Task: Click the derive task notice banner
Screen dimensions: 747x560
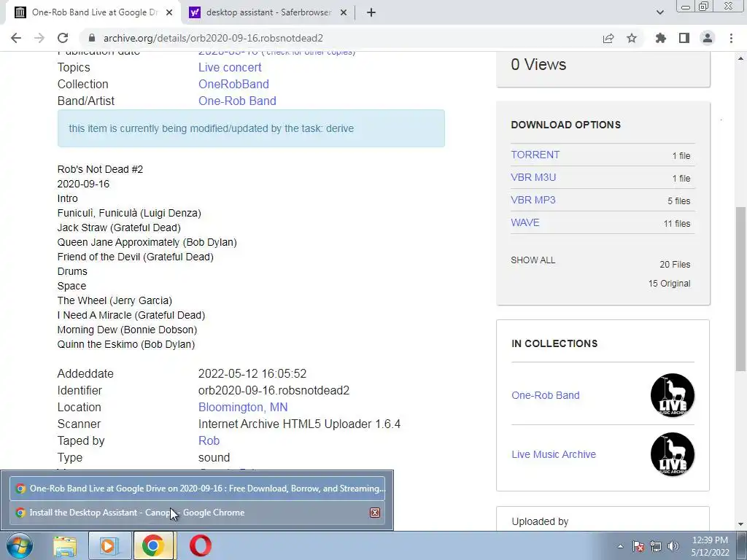Action: (251, 128)
